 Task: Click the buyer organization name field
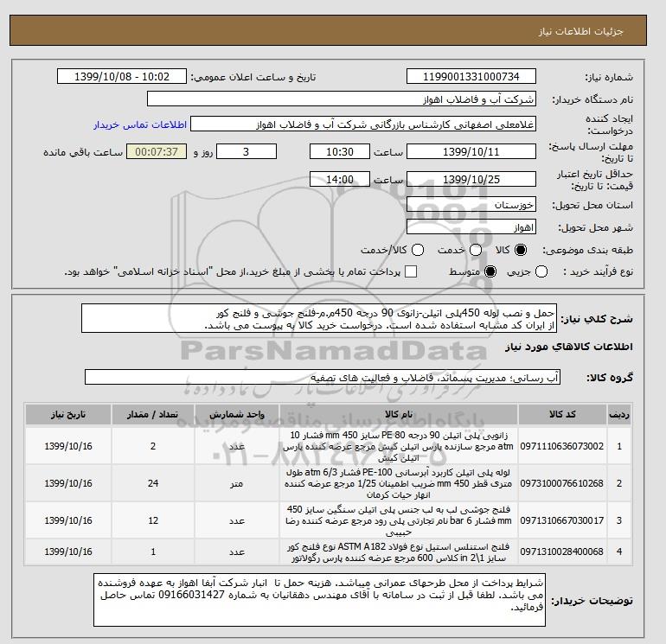coord(342,99)
